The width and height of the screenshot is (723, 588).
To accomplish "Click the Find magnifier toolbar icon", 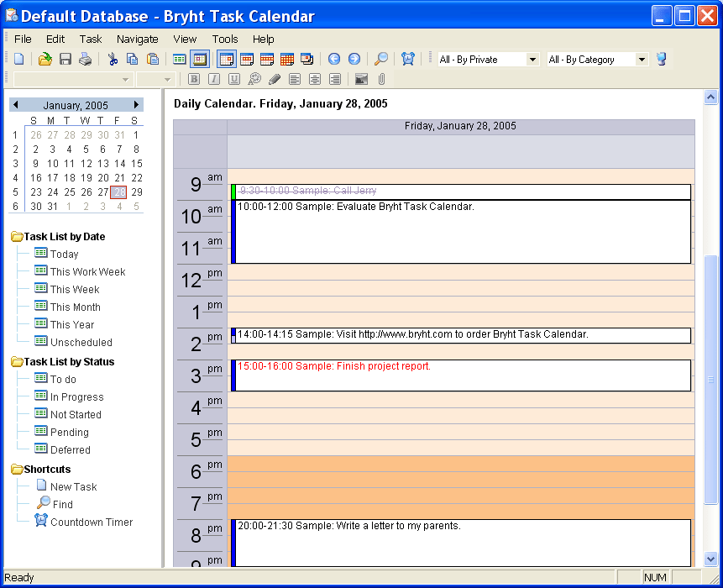I will (x=381, y=59).
